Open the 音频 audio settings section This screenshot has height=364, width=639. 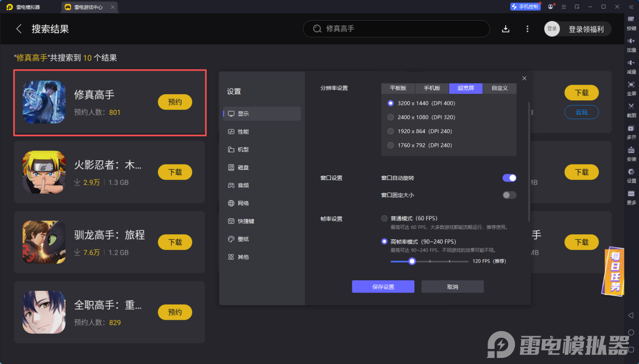pos(262,186)
